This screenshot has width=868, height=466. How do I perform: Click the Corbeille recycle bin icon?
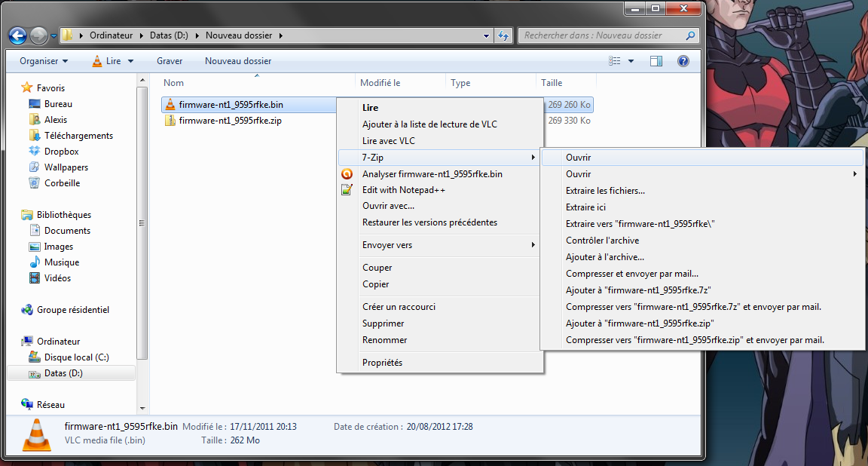[x=35, y=182]
